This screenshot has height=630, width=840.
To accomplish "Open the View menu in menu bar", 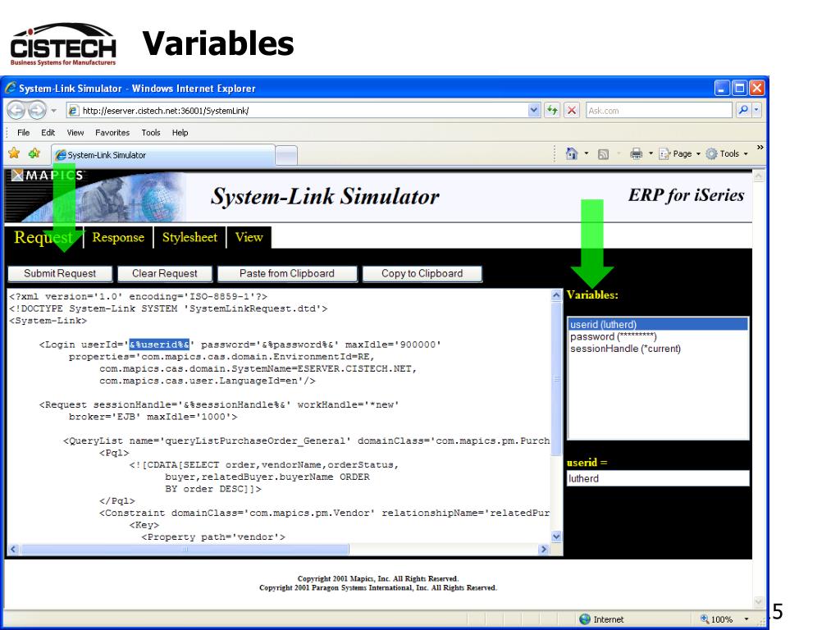I will (75, 132).
